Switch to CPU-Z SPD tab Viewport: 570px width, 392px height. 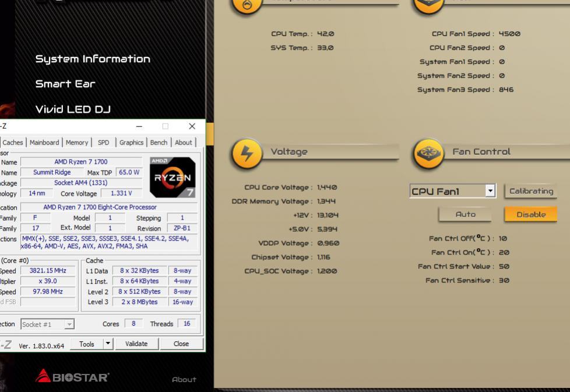click(x=104, y=143)
